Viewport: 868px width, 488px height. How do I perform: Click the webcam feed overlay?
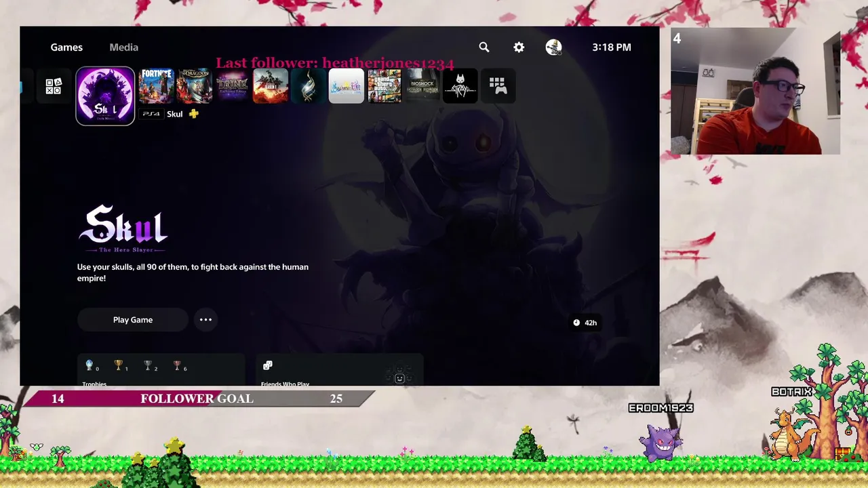755,91
